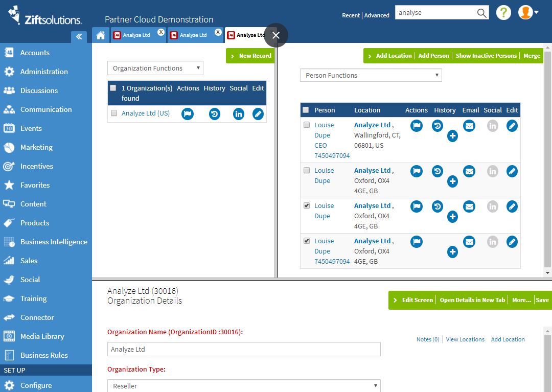Click Actions flag for Louise Dupe CEO row

[417, 126]
